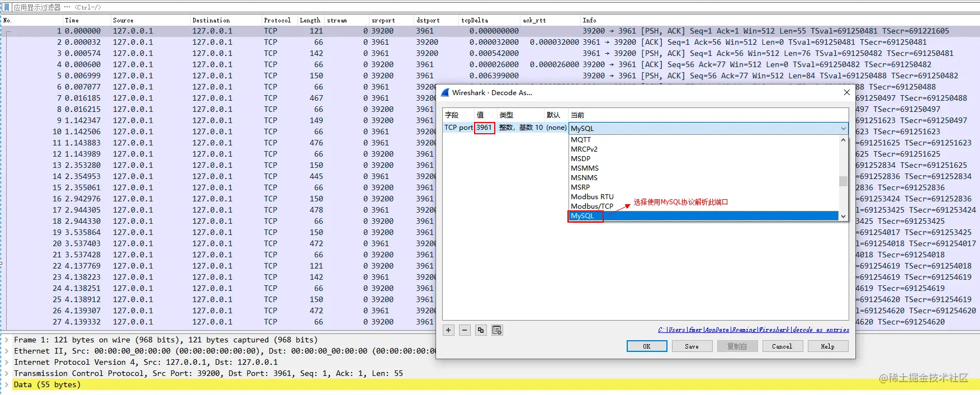Expand the Frame 1 details row
The image size is (980, 395).
7,340
